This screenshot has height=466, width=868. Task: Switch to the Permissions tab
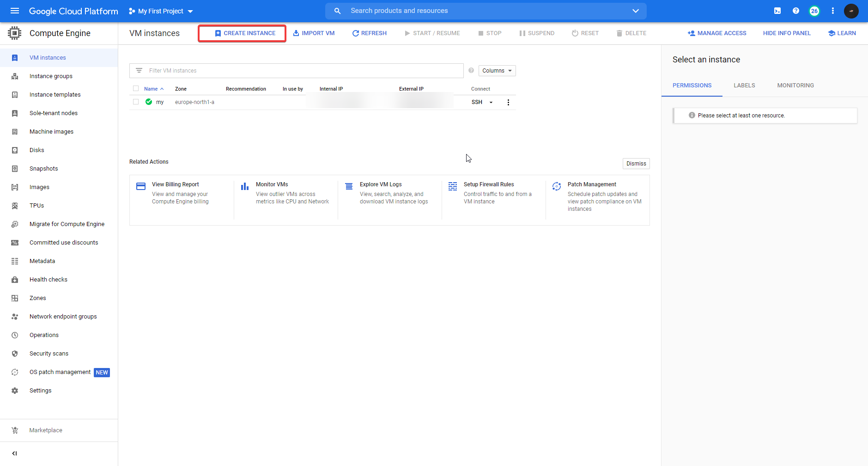[692, 86]
